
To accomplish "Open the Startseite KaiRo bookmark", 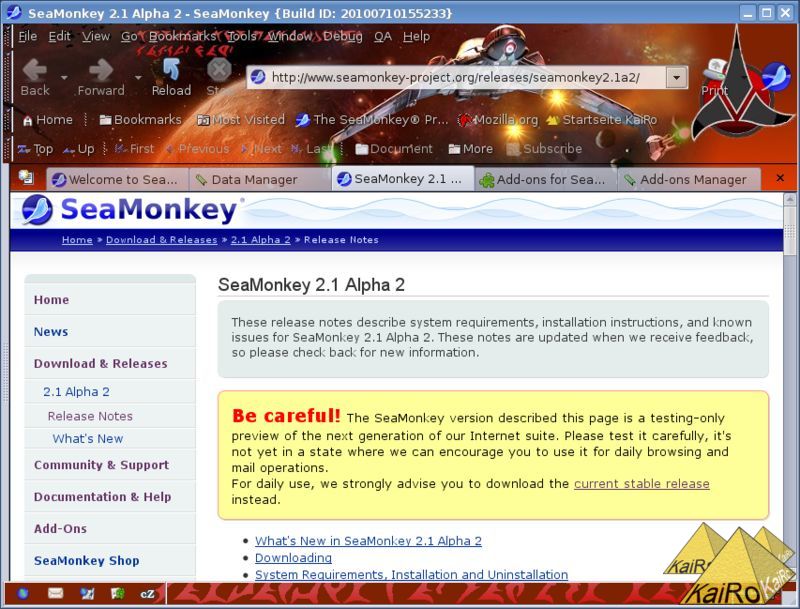I will pyautogui.click(x=602, y=120).
